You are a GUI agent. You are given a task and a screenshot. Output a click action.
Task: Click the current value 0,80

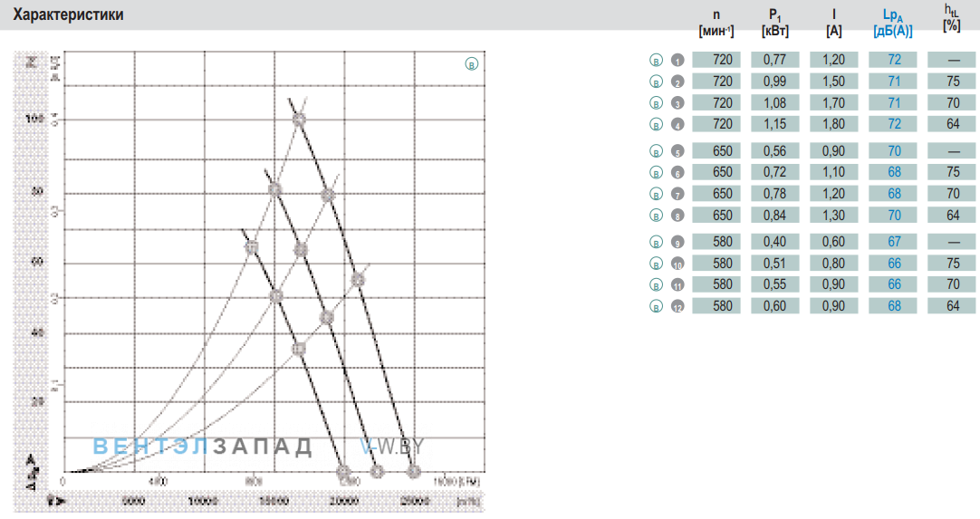(834, 264)
